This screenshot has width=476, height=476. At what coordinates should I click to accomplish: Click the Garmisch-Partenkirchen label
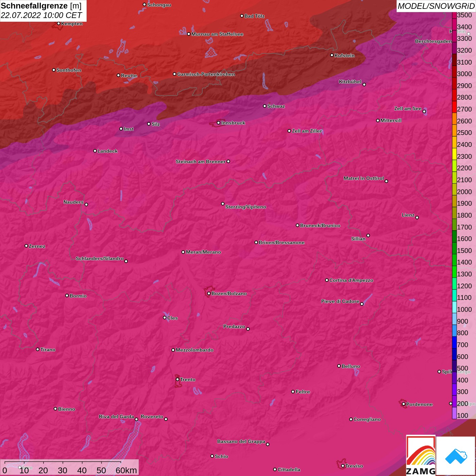coord(206,74)
